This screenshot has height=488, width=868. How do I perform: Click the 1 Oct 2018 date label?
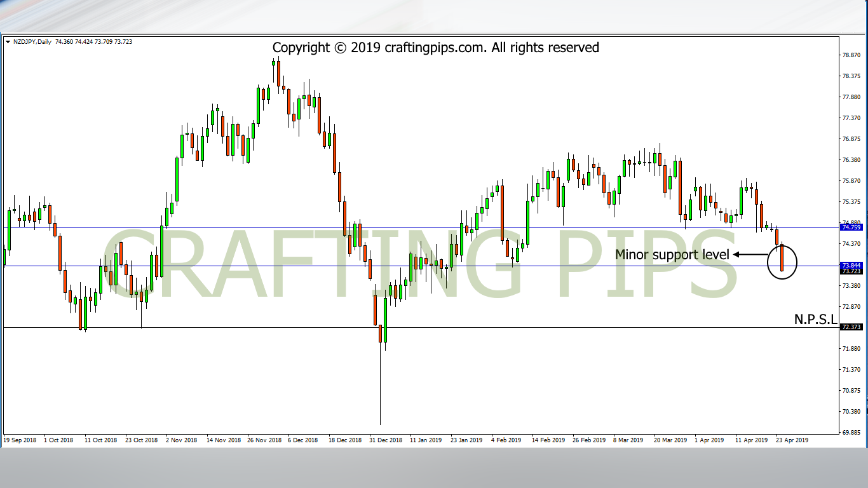click(59, 440)
